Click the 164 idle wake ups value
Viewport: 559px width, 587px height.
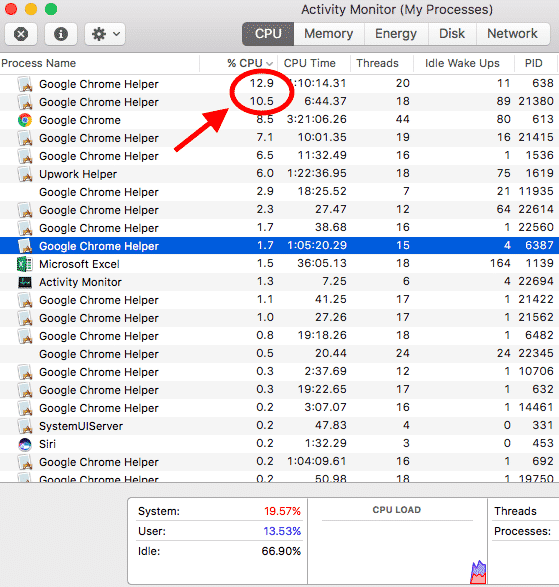[x=500, y=263]
